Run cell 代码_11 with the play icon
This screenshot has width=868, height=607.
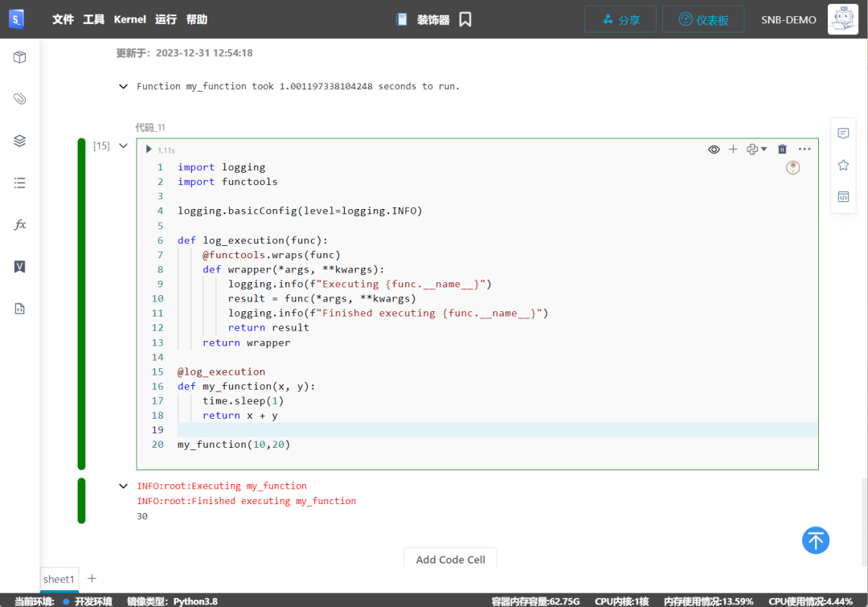tap(149, 149)
